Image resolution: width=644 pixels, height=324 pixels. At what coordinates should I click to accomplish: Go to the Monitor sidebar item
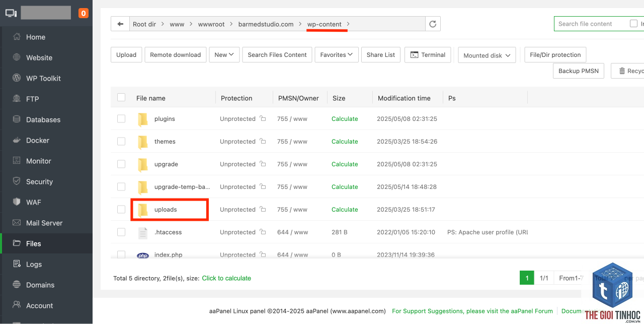click(46, 161)
